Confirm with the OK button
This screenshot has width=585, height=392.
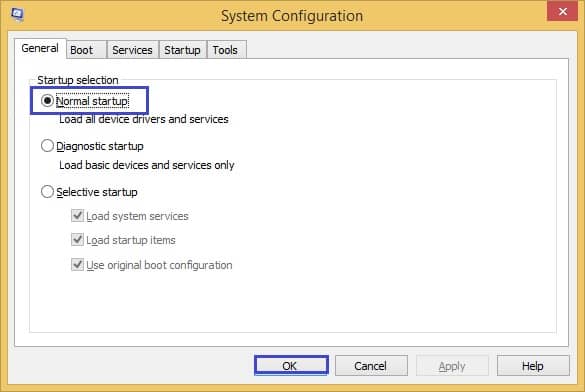[x=291, y=366]
